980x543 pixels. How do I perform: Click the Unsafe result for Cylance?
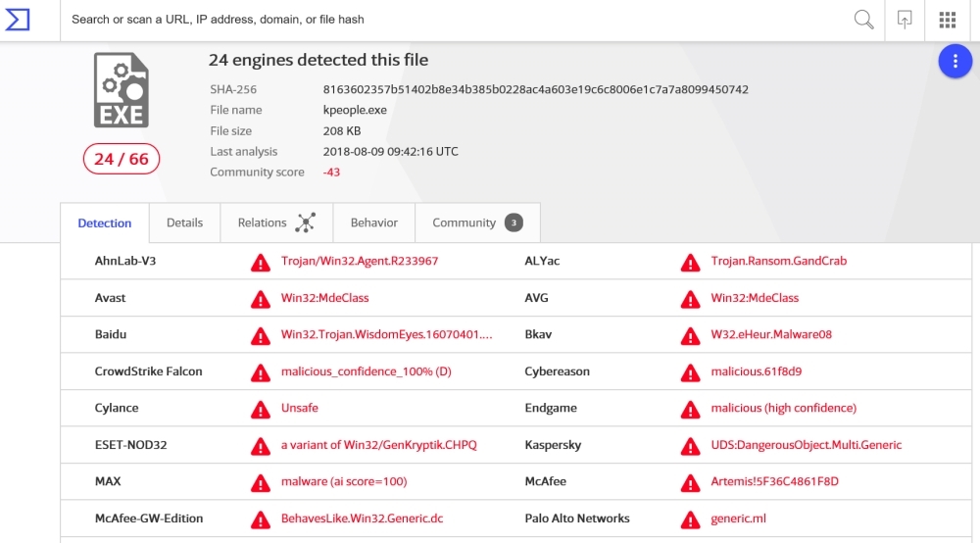point(299,408)
